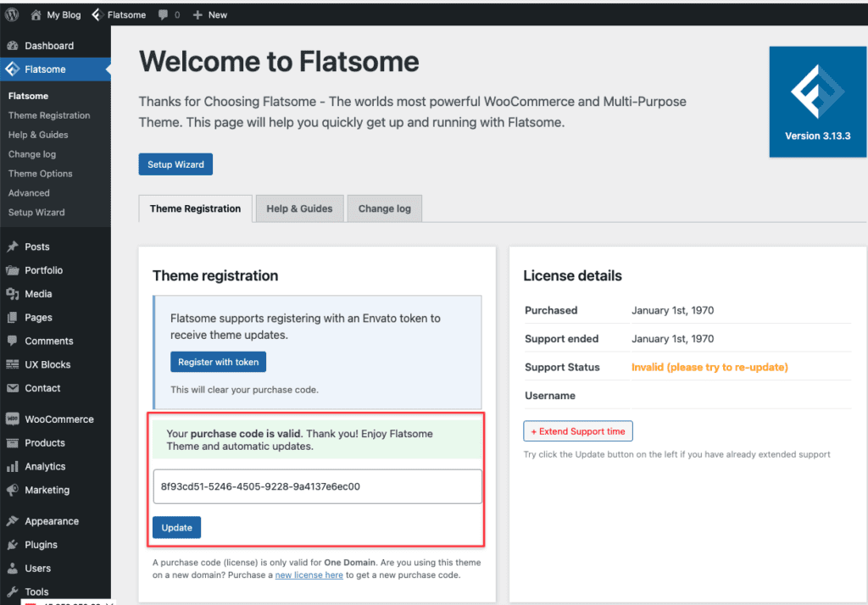This screenshot has width=868, height=605.
Task: Click the Products icon in sidebar
Action: point(12,443)
